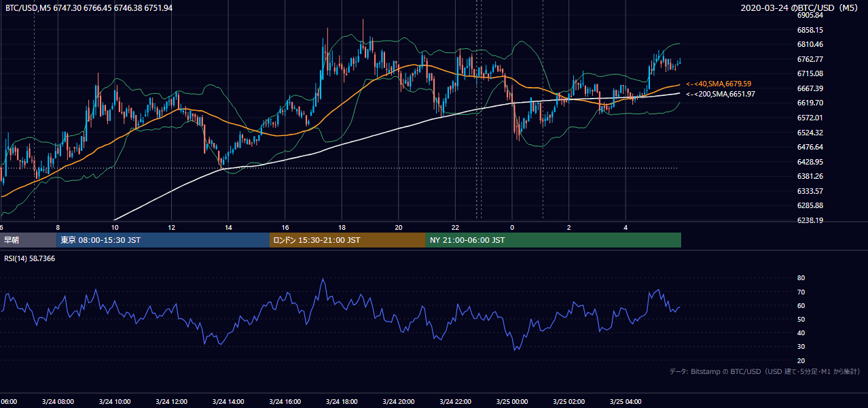Click RSI scale label 60
868x408 pixels.
click(x=801, y=305)
